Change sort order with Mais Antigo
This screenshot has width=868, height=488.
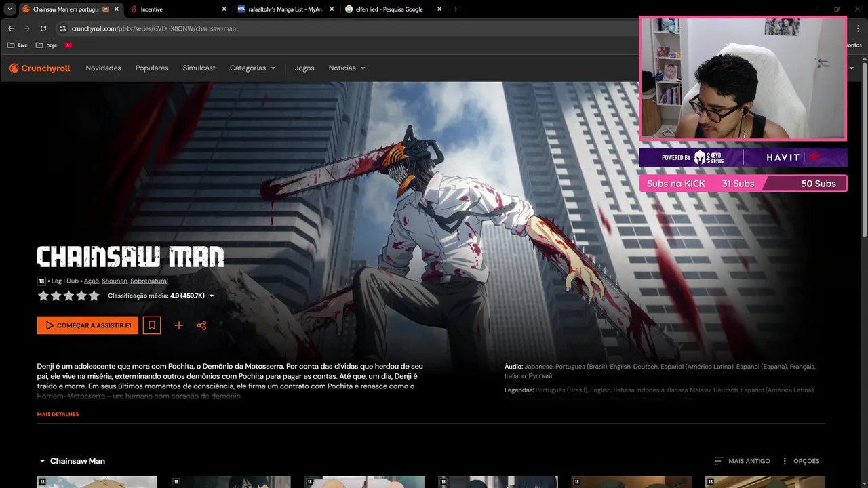coord(743,461)
